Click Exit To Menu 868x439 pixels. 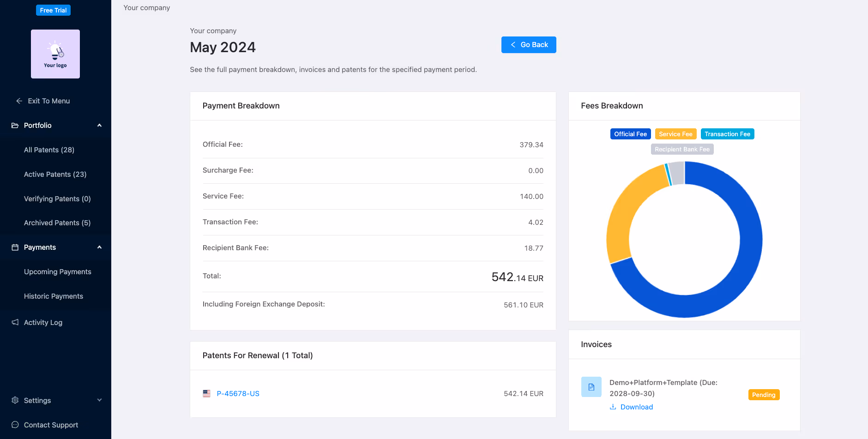pyautogui.click(x=49, y=101)
